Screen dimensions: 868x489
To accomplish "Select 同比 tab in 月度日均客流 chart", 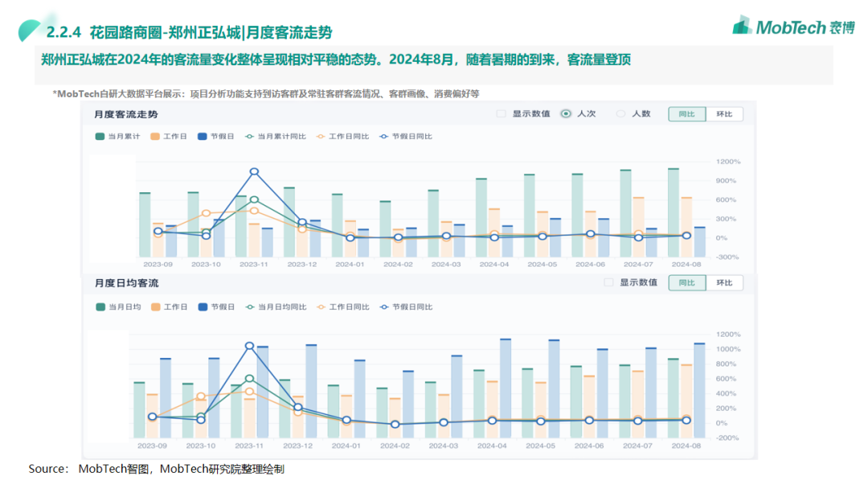I will (x=686, y=283).
